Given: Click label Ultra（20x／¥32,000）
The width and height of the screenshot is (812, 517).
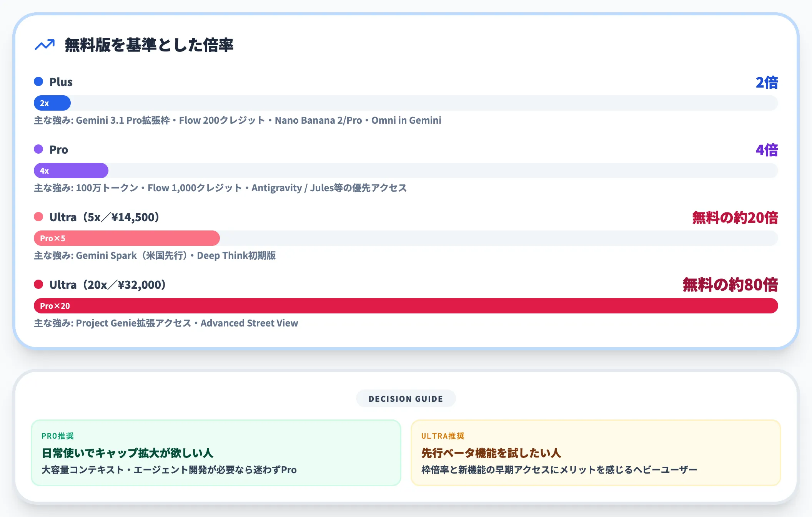Looking at the screenshot, I should tap(108, 285).
